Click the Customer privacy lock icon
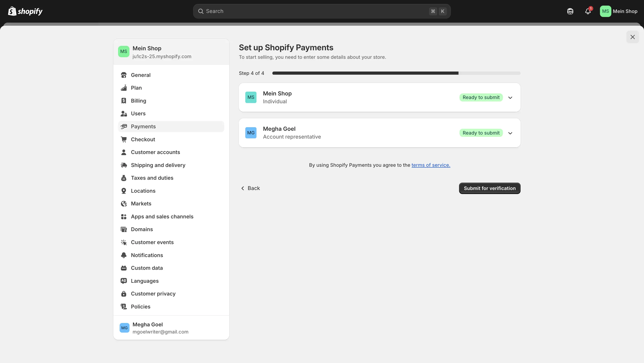644x363 pixels. coord(124,294)
